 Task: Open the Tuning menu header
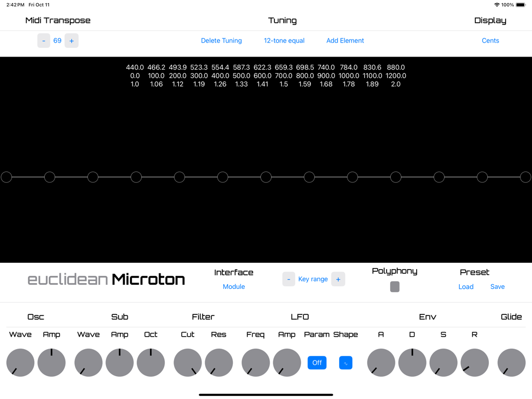[x=282, y=20]
